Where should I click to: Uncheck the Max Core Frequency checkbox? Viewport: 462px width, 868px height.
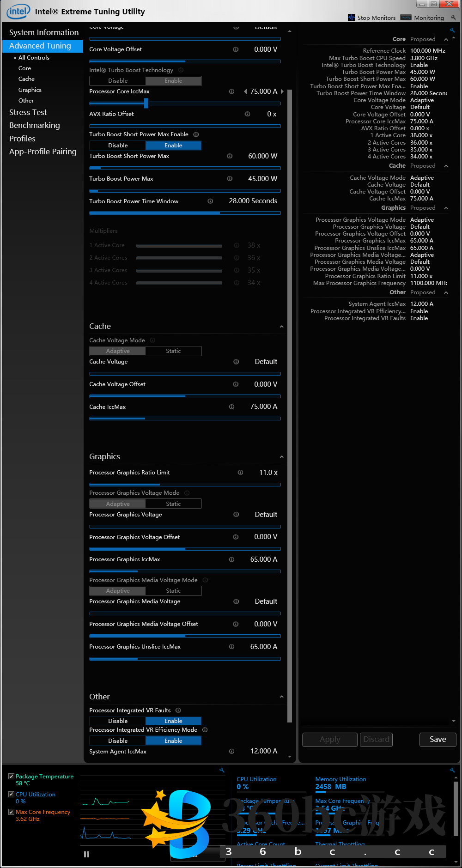tap(12, 812)
